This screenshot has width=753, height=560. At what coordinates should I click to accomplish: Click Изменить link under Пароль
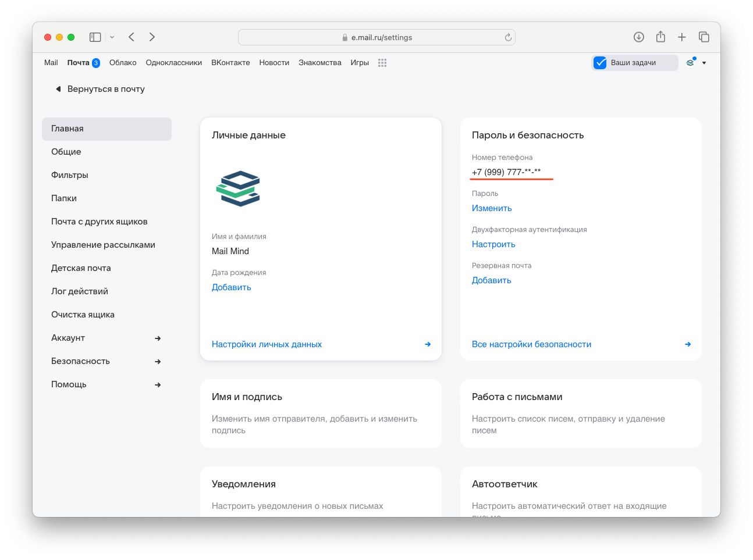(492, 208)
